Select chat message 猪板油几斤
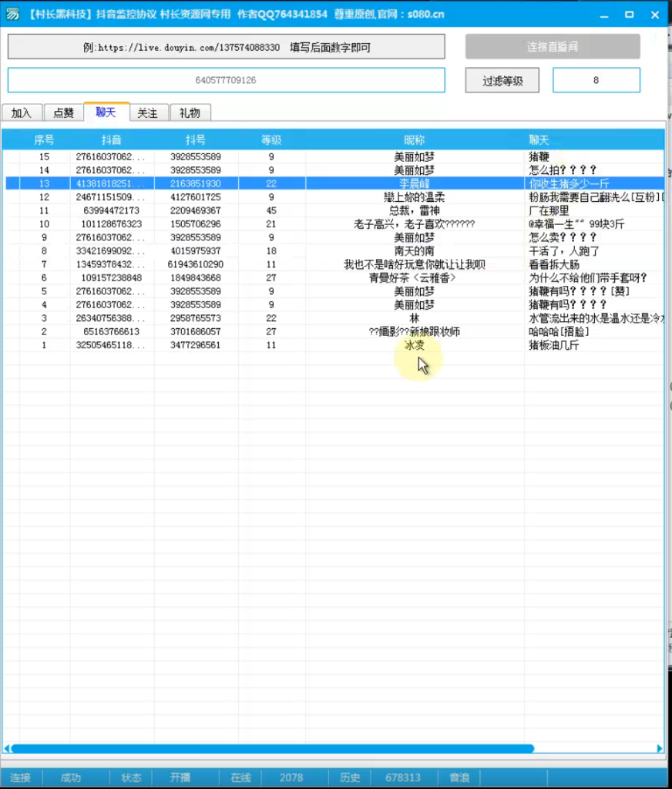Screen dimensions: 672x789 [x=554, y=345]
